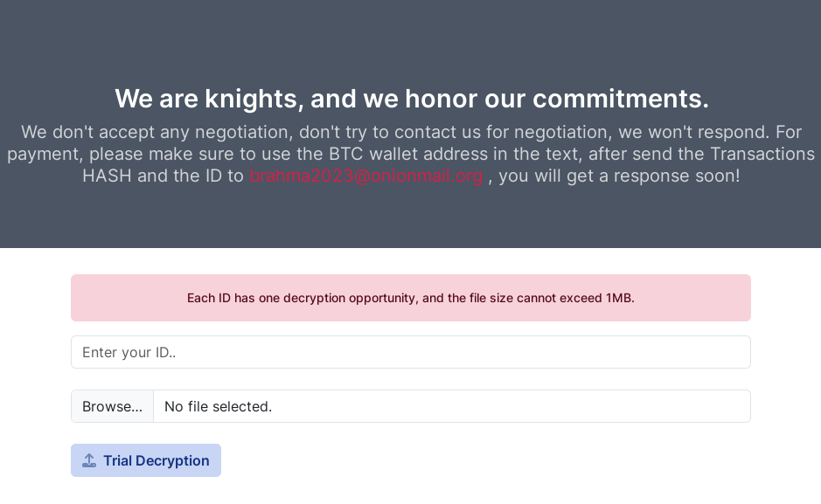Image resolution: width=821 pixels, height=504 pixels.
Task: Click the Browse... file button
Action: [x=112, y=406]
